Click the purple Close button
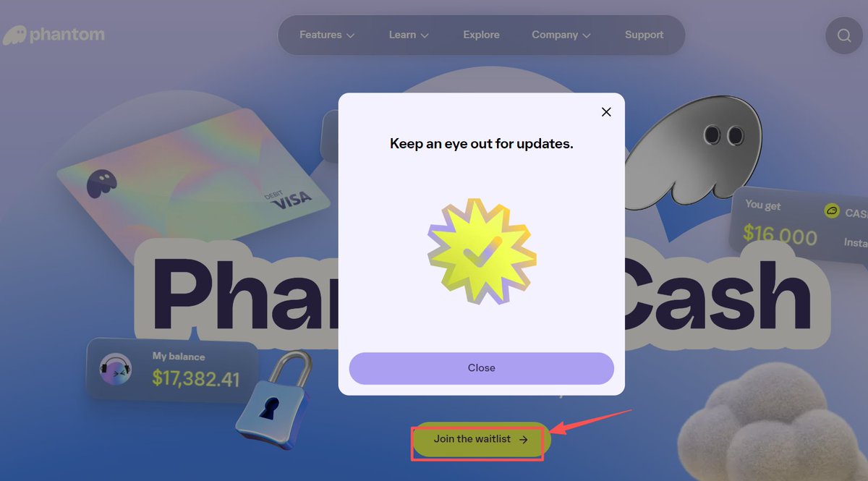 pyautogui.click(x=481, y=367)
